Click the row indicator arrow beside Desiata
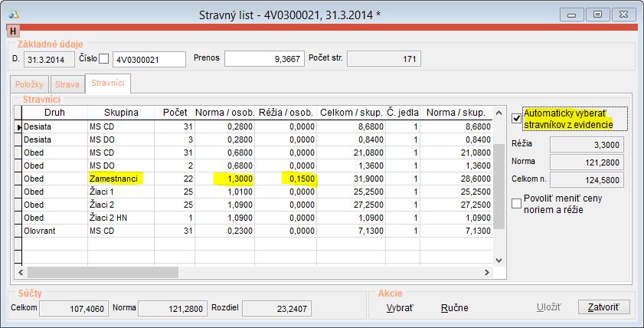Viewport: 644px width, 328px height. point(18,126)
